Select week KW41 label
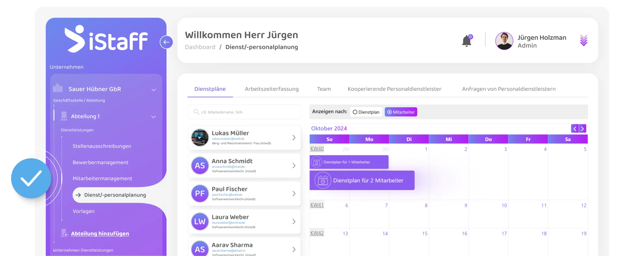This screenshot has width=644, height=256. tap(317, 205)
